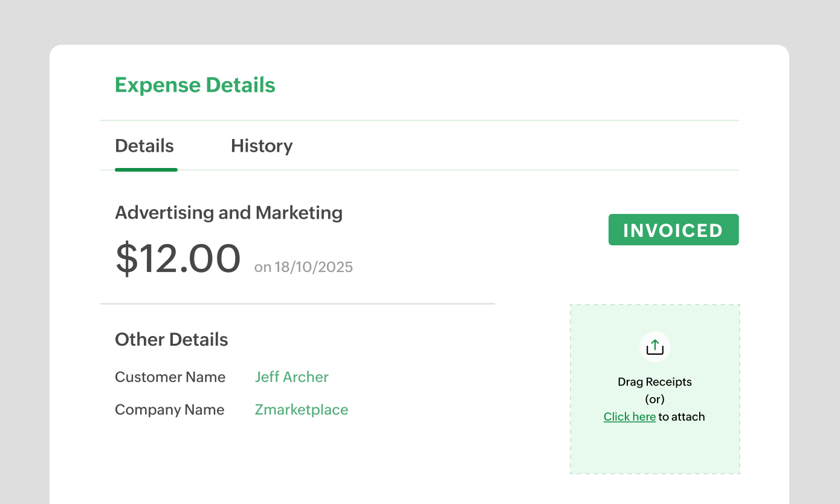This screenshot has height=504, width=840.
Task: Click the (or) text in the dropzone
Action: [654, 399]
